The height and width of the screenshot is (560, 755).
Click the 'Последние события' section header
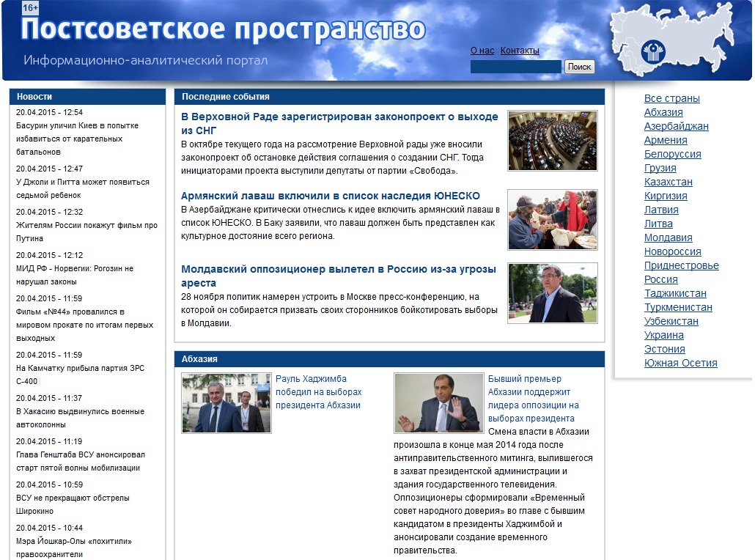click(x=389, y=96)
